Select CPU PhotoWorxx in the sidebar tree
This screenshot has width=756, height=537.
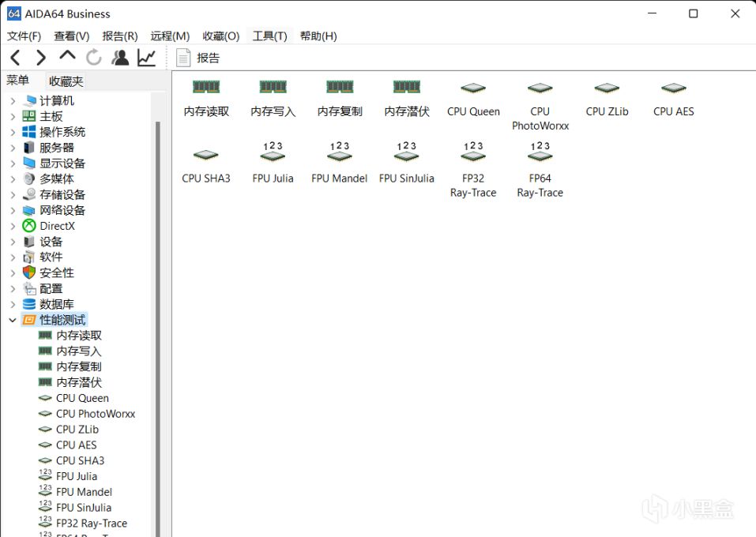tap(96, 414)
